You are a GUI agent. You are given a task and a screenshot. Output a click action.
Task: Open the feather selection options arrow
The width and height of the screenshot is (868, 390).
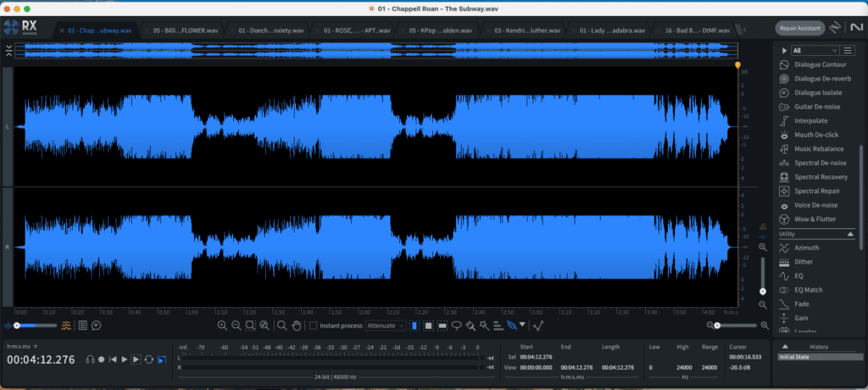(x=522, y=325)
